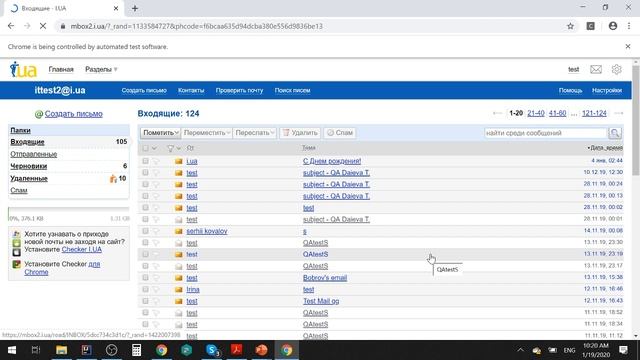The width and height of the screenshot is (640, 360).
Task: Open Создать письмо in the blue navigation bar
Action: point(144,91)
